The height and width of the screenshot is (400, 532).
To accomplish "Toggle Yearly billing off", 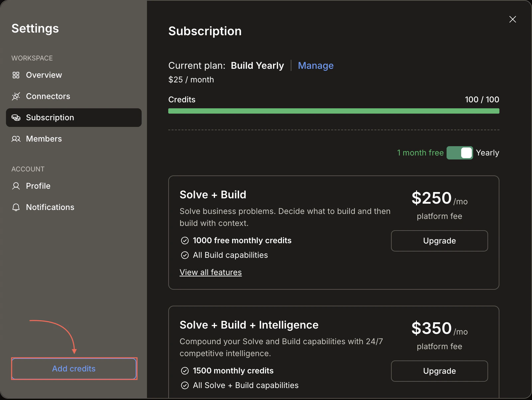I will click(x=460, y=153).
